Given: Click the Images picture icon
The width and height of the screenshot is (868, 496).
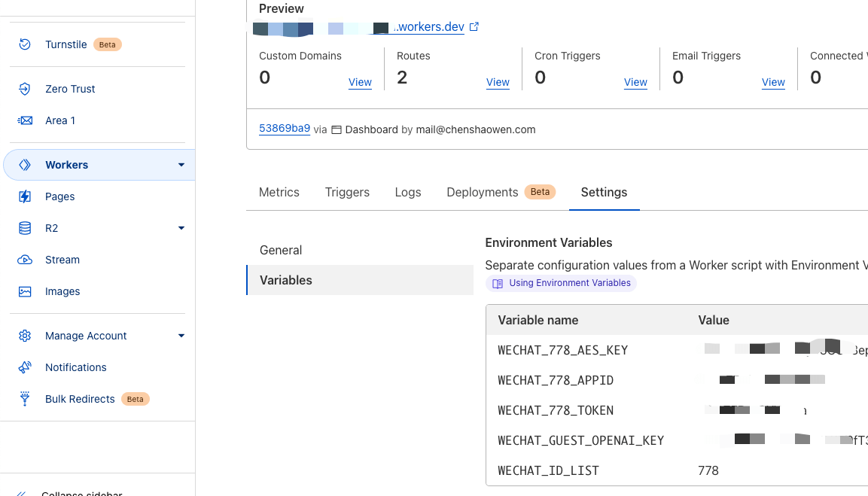Looking at the screenshot, I should pyautogui.click(x=25, y=291).
